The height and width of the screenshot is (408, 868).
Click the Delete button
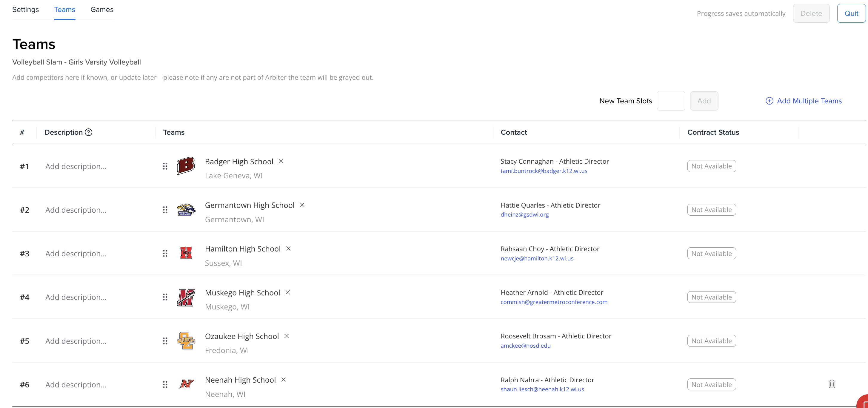tap(811, 13)
